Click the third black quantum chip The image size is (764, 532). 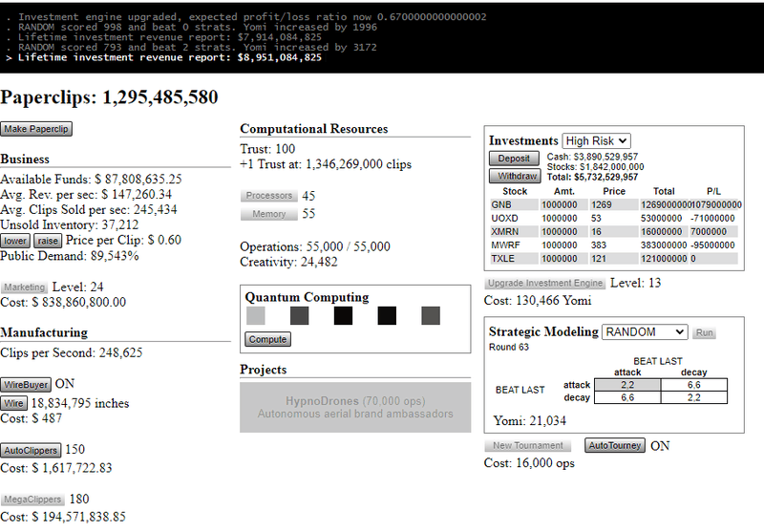point(343,316)
